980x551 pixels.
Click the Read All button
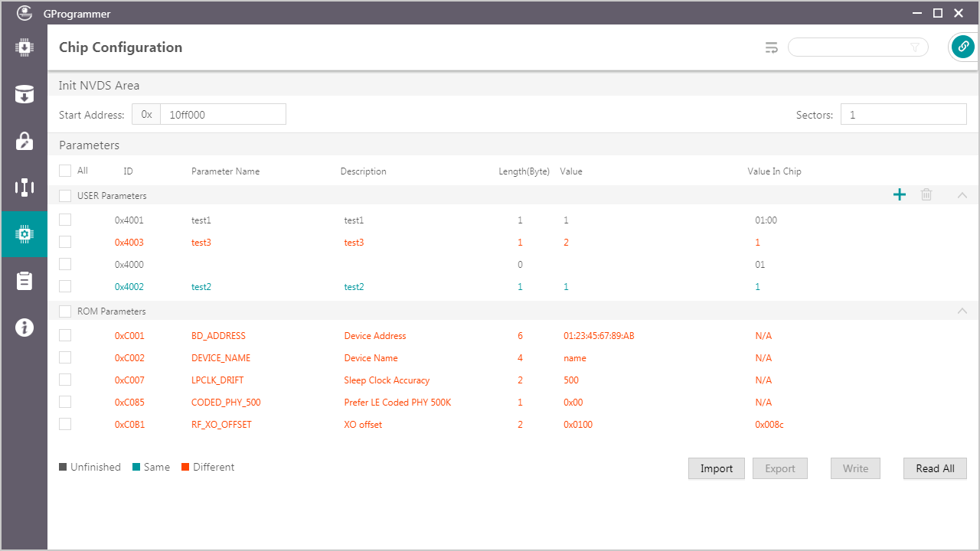click(935, 468)
